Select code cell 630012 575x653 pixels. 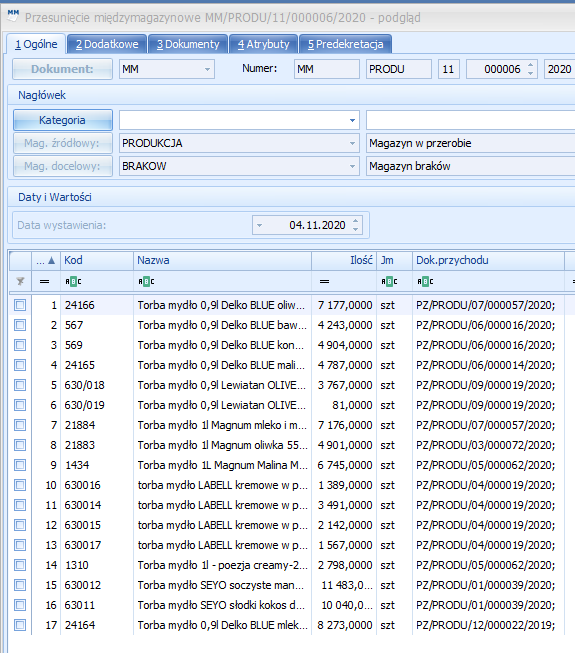pyautogui.click(x=97, y=585)
